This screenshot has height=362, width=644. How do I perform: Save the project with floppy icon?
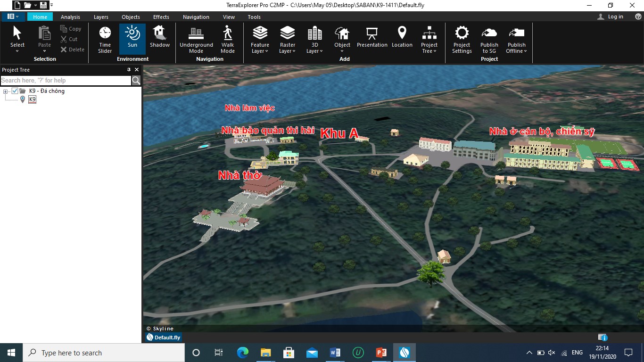tap(43, 5)
